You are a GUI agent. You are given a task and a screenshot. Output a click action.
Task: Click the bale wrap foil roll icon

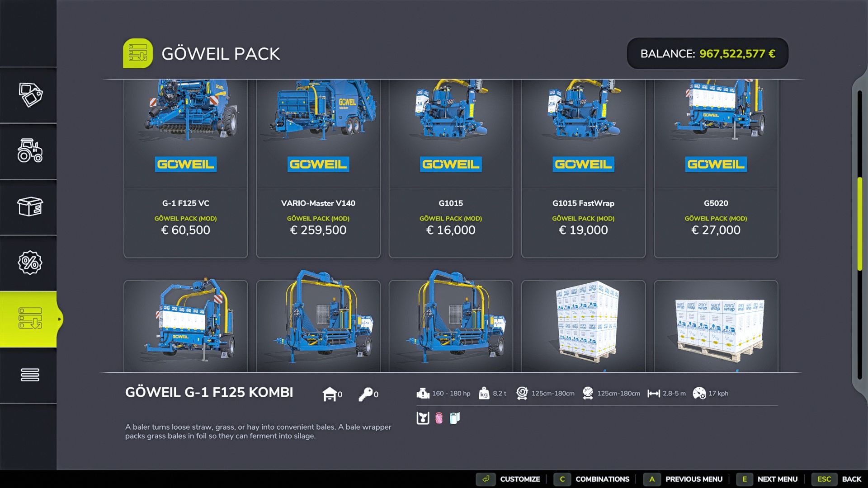[455, 418]
